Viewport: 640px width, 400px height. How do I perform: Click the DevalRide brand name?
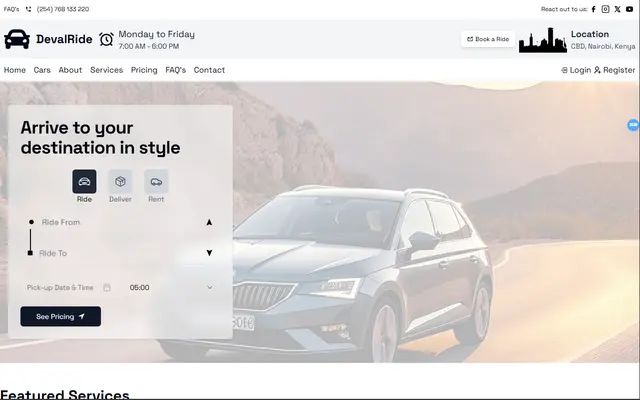(x=64, y=39)
